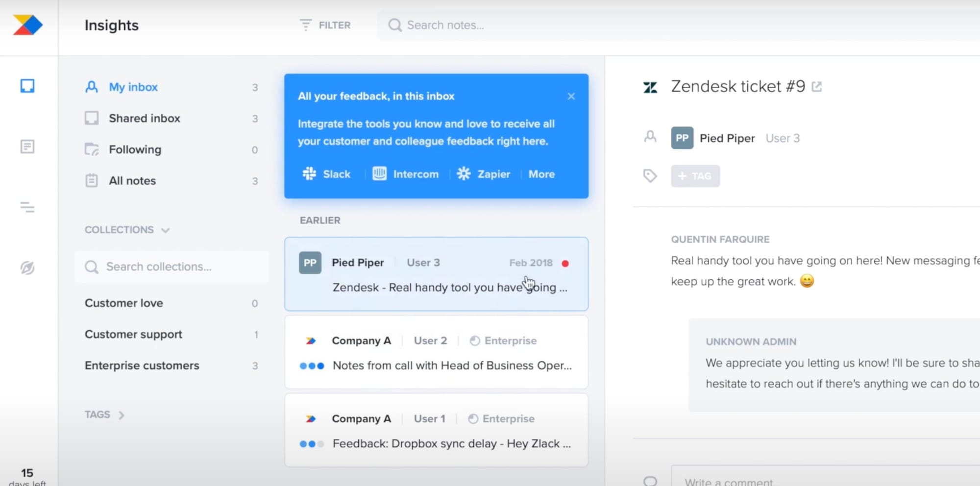Open the notes document sidebar icon
The image size is (980, 486).
coord(27,146)
